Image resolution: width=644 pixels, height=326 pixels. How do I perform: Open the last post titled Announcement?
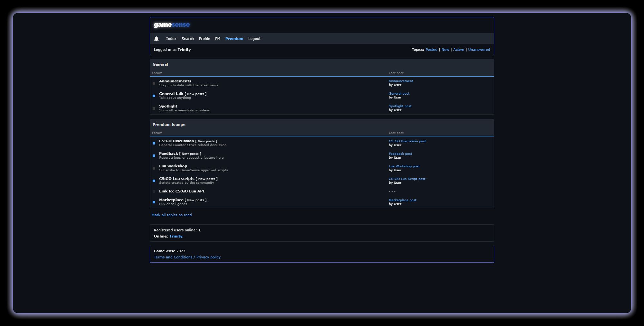(x=401, y=81)
